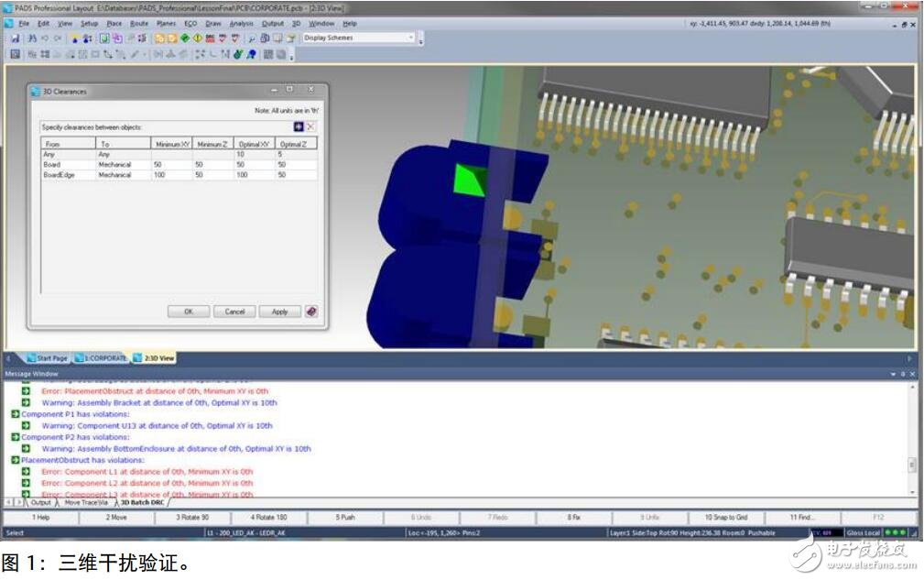Click the green arrow beside Component P1 violations
The height and width of the screenshot is (580, 924).
15,414
